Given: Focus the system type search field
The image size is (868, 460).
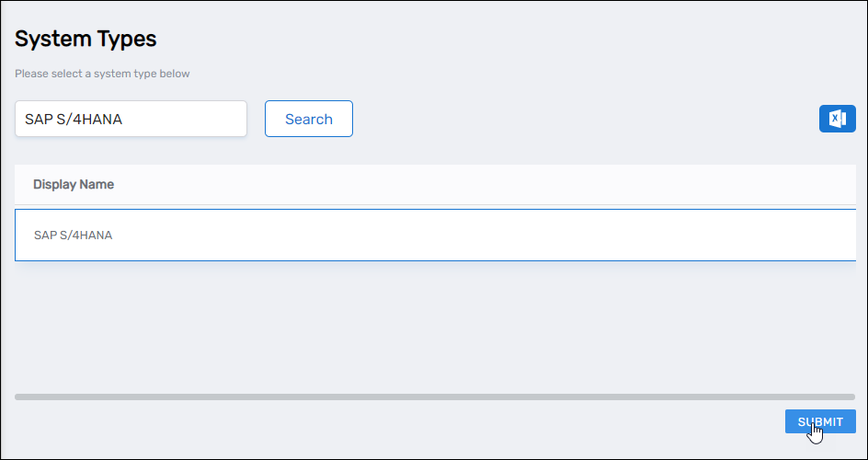Looking at the screenshot, I should (x=131, y=119).
